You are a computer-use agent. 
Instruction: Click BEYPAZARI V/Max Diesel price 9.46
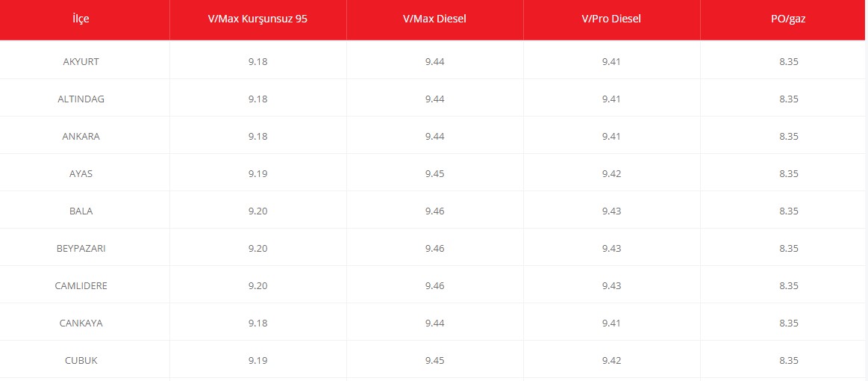click(435, 249)
